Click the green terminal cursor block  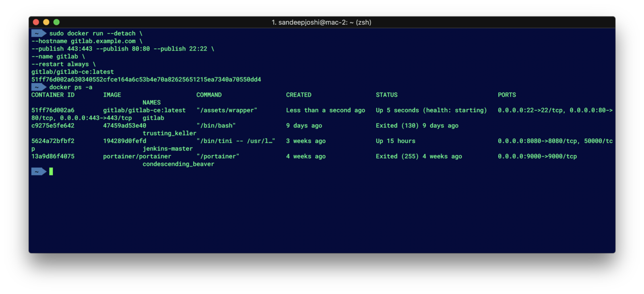click(51, 172)
